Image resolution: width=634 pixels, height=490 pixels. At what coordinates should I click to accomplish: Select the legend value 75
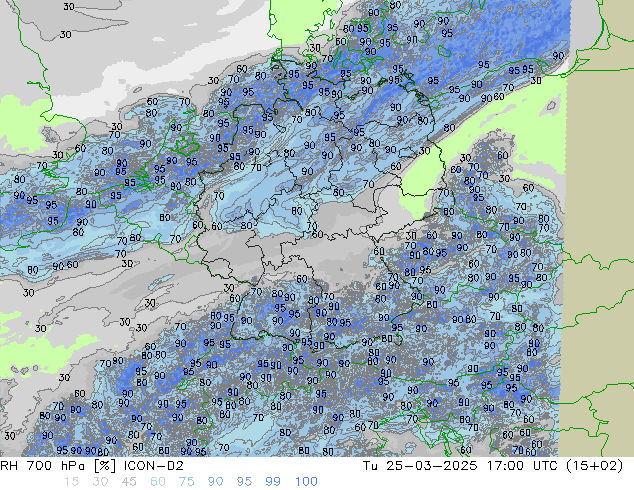click(x=186, y=482)
